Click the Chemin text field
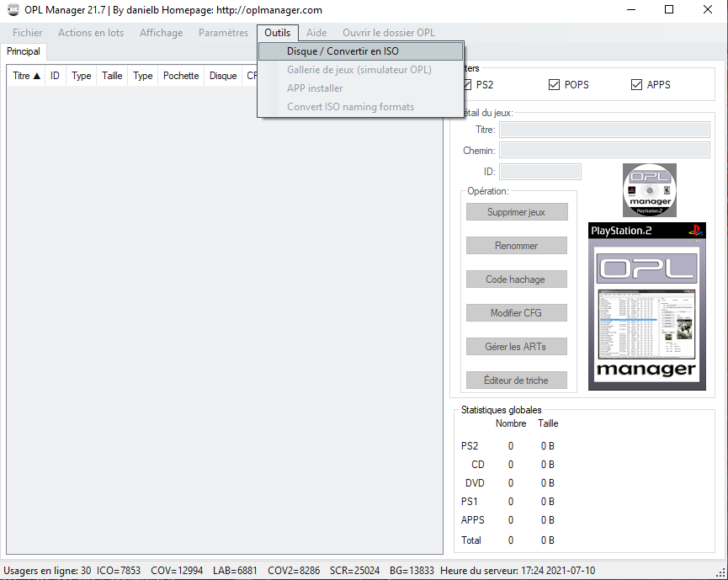Image resolution: width=728 pixels, height=580 pixels. [x=604, y=150]
